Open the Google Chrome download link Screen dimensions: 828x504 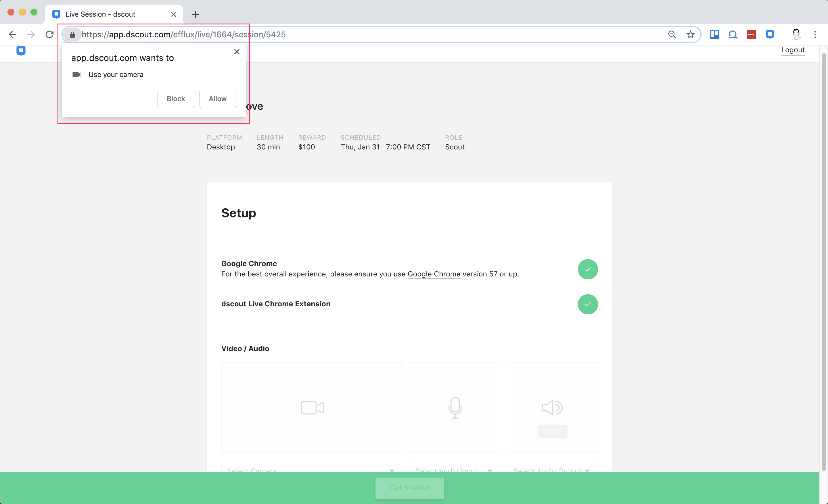(434, 274)
